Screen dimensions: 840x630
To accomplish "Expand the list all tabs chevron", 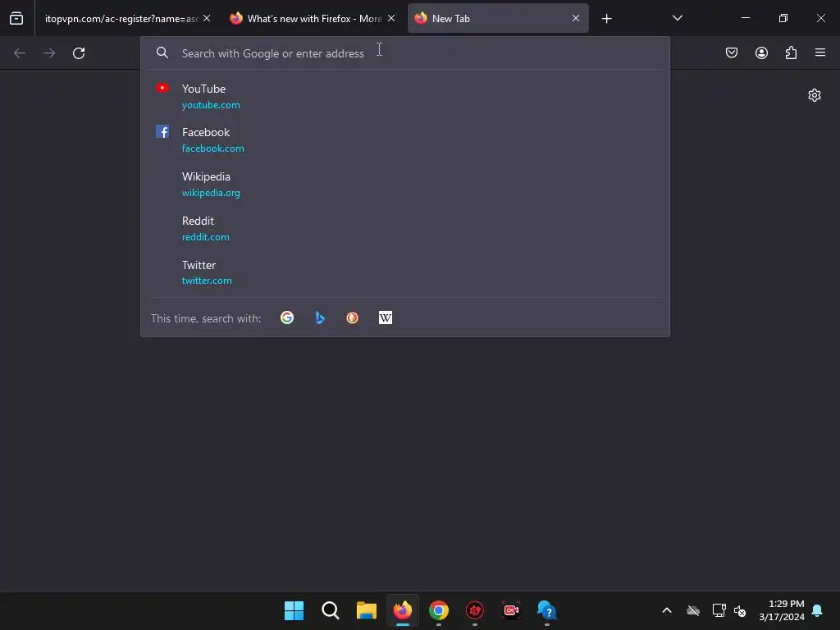I will pos(677,18).
